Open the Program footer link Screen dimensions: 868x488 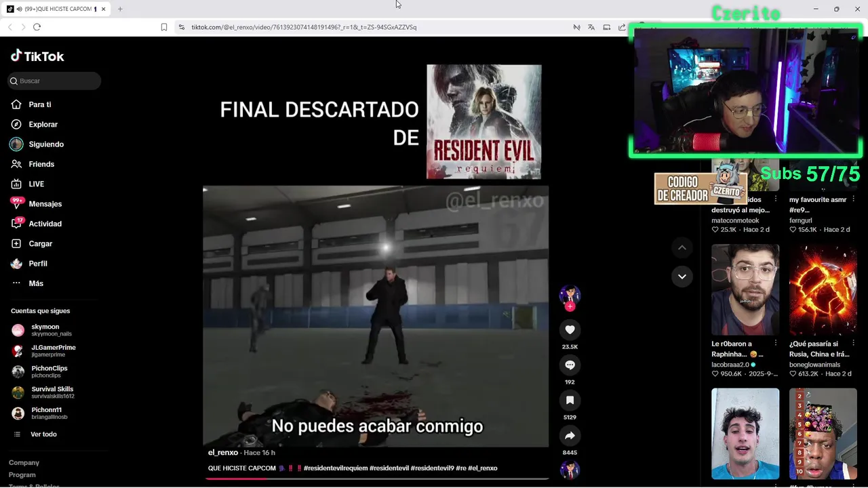(22, 475)
